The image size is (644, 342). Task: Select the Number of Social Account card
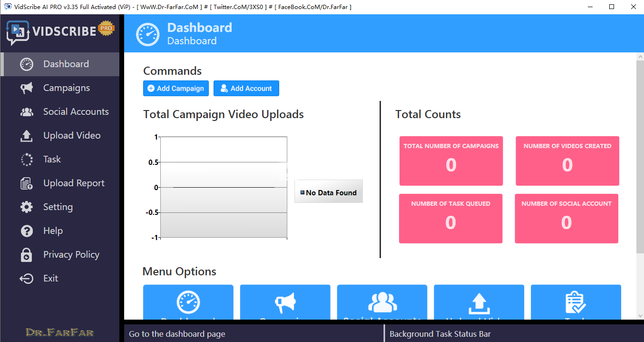point(566,219)
